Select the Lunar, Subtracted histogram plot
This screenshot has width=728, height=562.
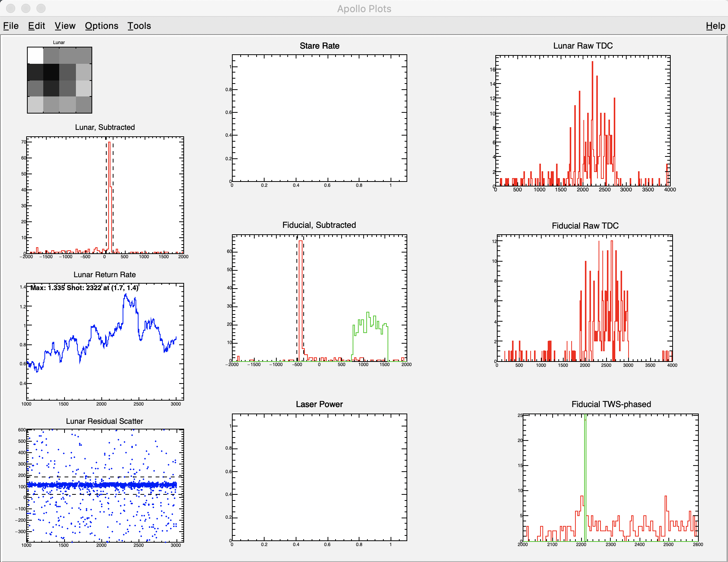(105, 195)
